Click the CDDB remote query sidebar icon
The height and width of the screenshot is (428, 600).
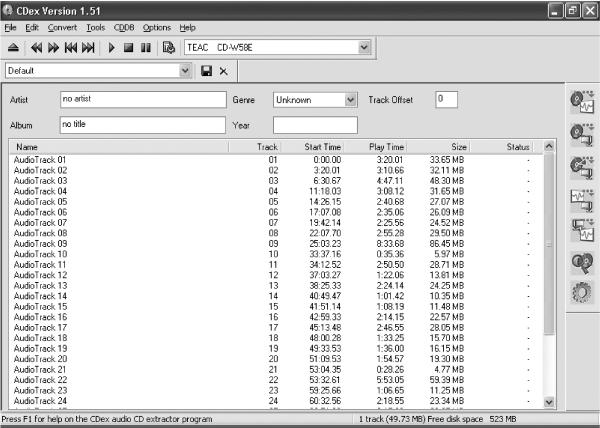pyautogui.click(x=582, y=262)
